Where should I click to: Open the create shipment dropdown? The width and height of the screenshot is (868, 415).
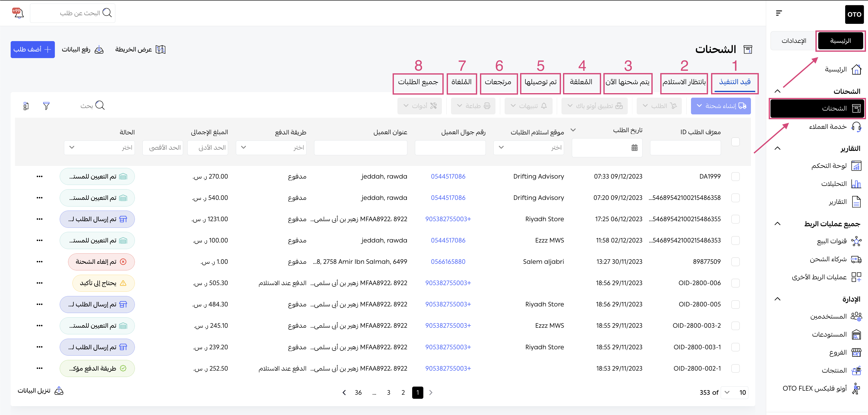[720, 106]
